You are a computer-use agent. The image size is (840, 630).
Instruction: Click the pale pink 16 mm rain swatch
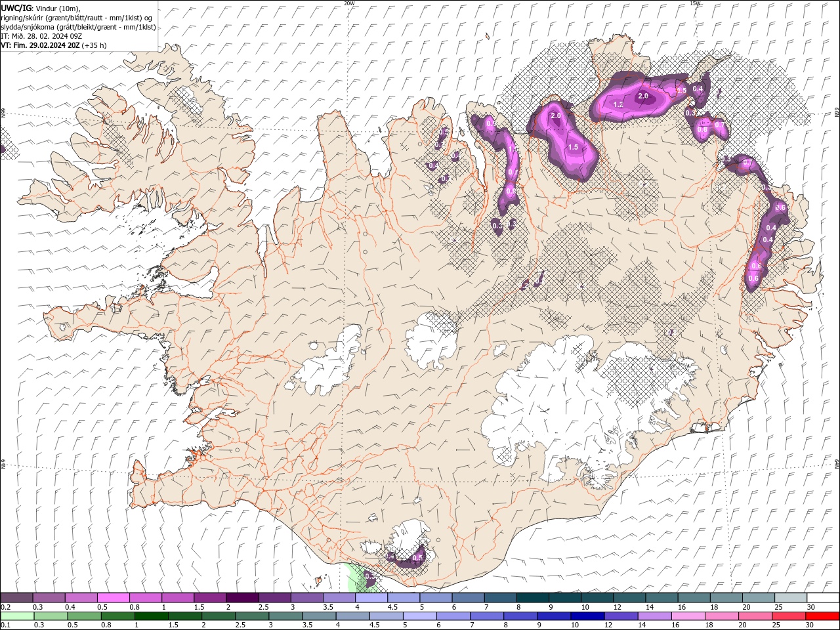(x=688, y=616)
